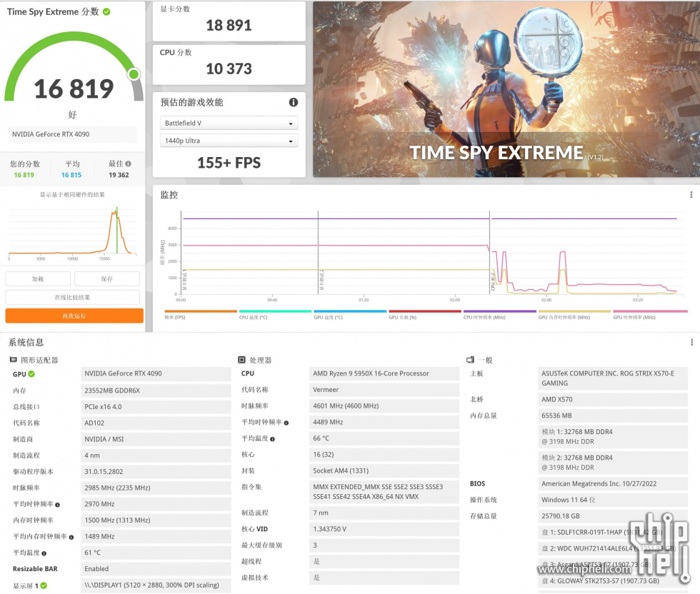Click the 加载 button
This screenshot has height=594, width=700.
[x=38, y=279]
